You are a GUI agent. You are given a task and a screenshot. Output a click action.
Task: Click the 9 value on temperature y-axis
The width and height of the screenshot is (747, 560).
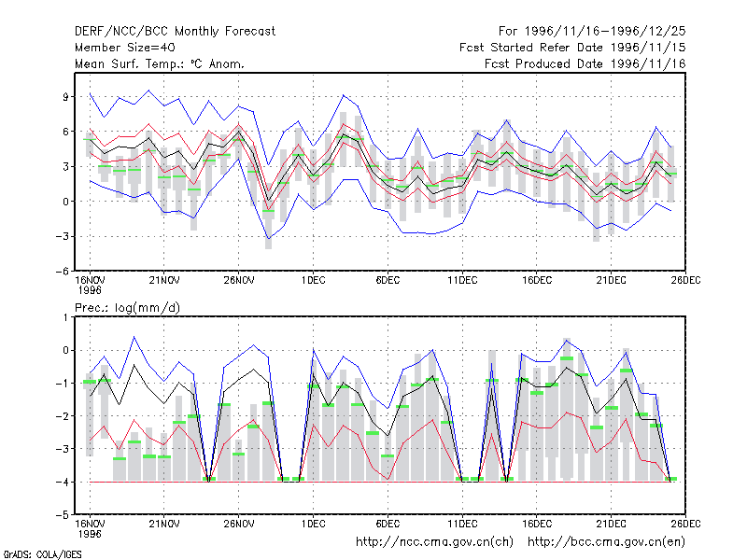[x=65, y=97]
